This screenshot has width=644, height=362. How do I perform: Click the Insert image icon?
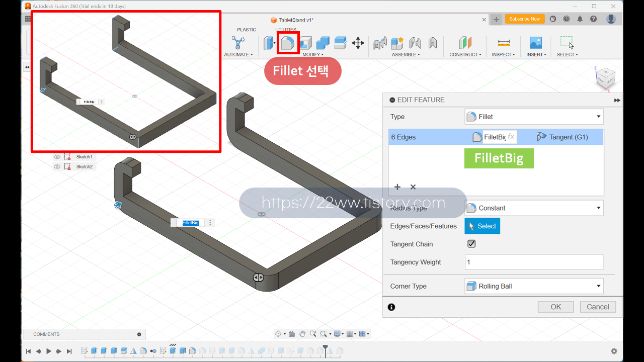tap(536, 43)
